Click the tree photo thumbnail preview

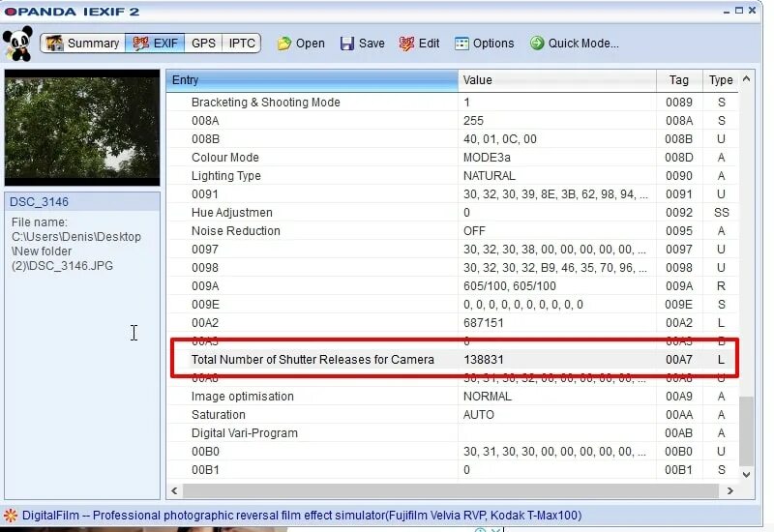coord(82,128)
